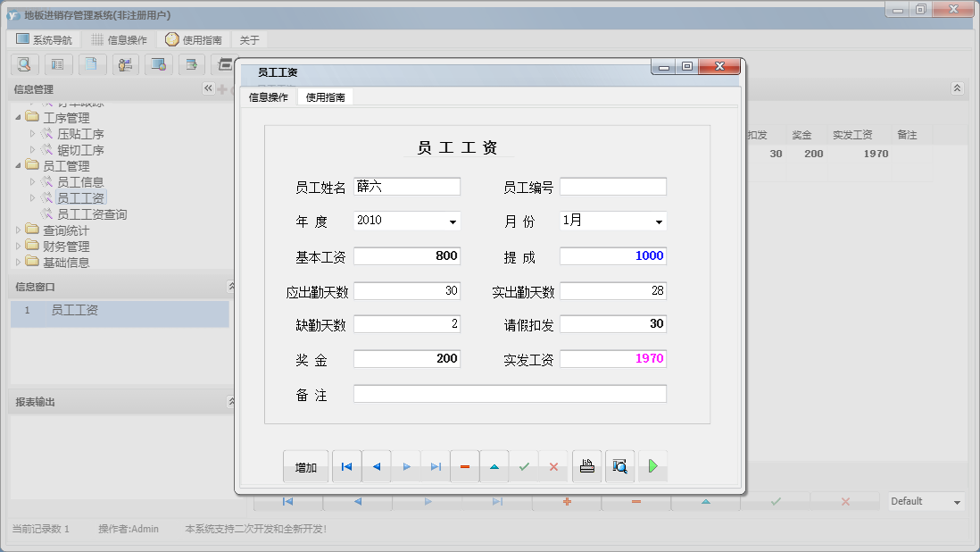
Task: Expand the 锯切工序 tree node arrow
Action: (x=32, y=149)
